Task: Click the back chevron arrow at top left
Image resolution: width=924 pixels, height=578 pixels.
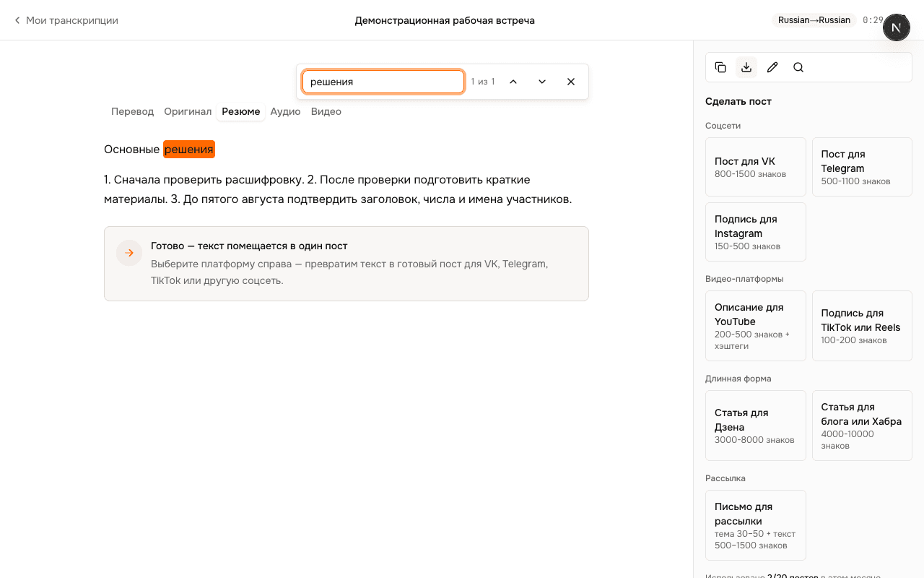Action: tap(17, 20)
